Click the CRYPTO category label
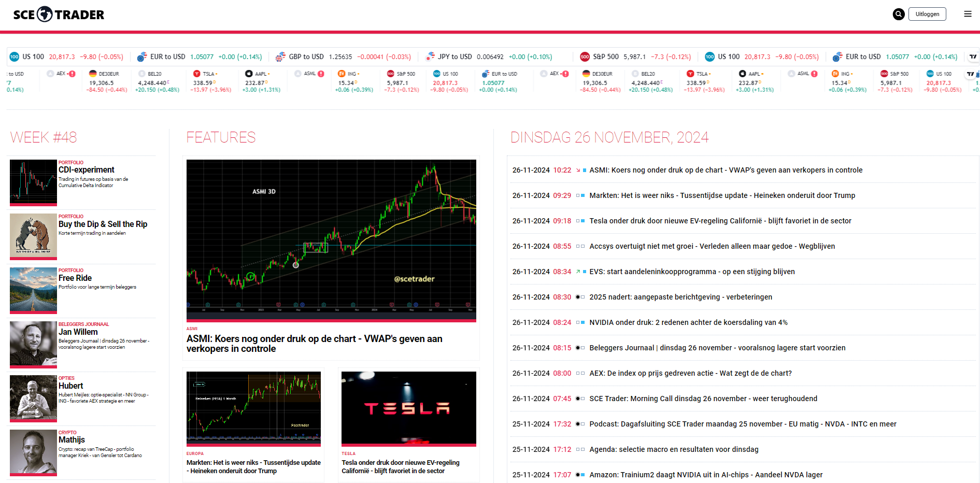980x483 pixels. pyautogui.click(x=67, y=432)
